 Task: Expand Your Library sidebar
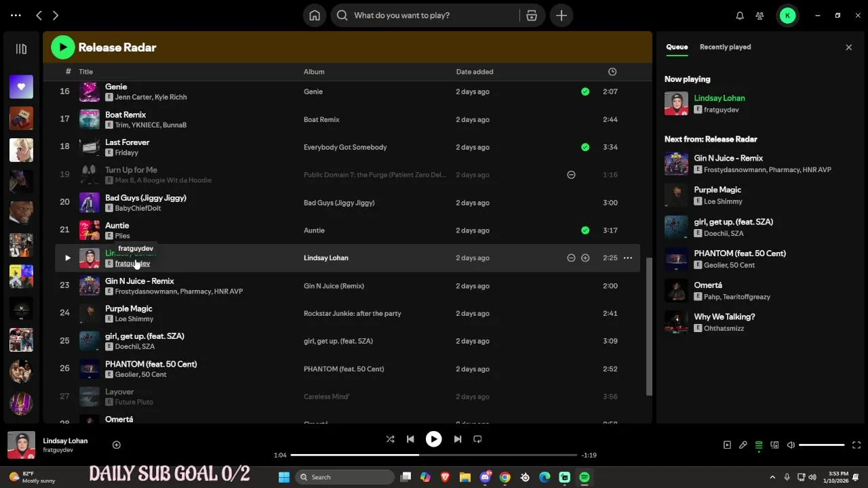[x=21, y=49]
